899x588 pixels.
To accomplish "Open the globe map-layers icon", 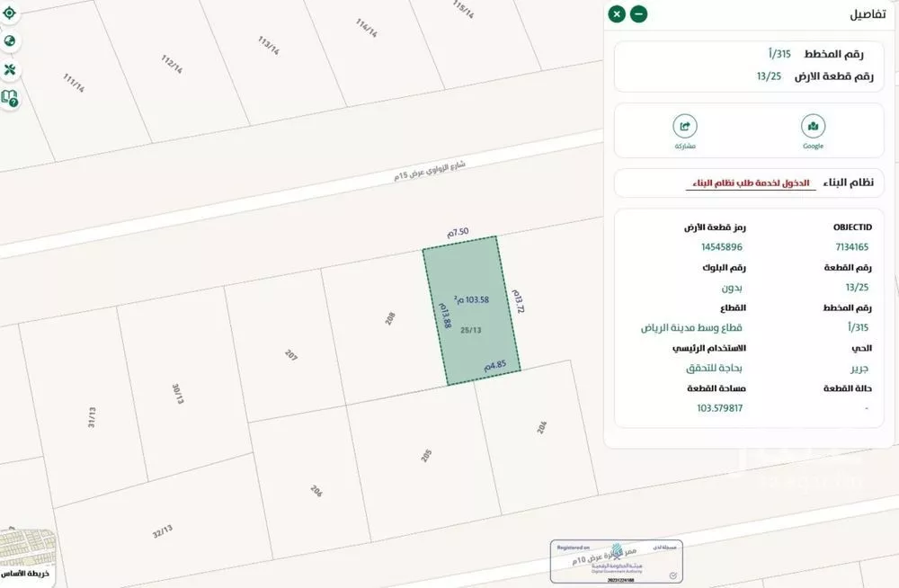I will click(x=10, y=40).
